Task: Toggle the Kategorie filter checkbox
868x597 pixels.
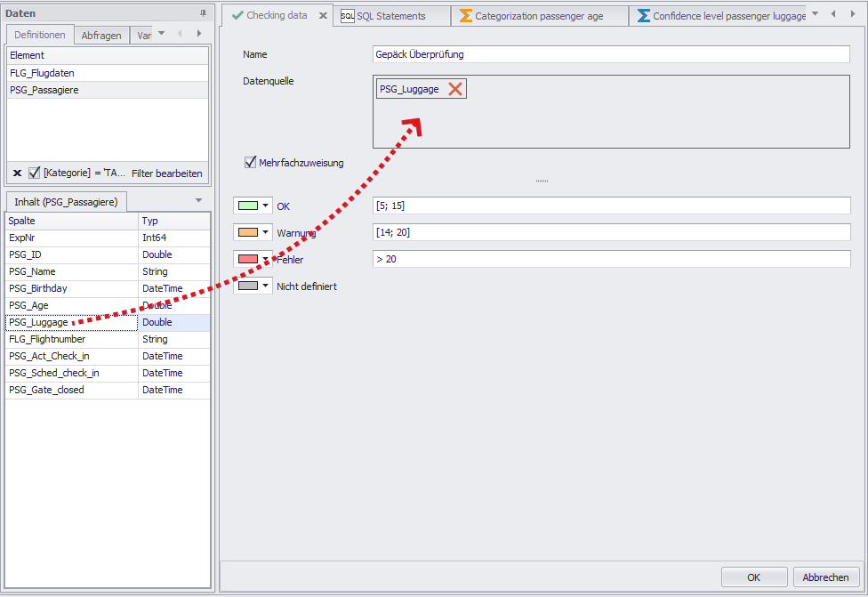Action: [35, 173]
